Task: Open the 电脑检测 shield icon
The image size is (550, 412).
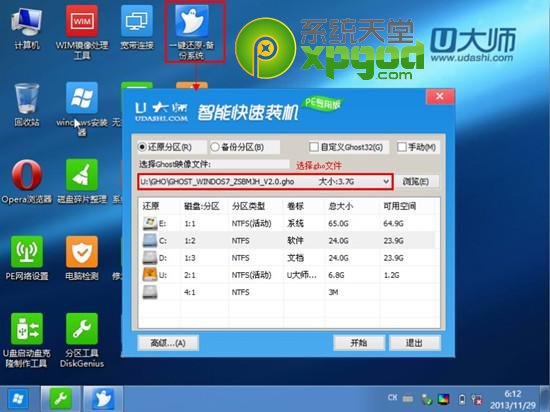Action: tap(82, 258)
